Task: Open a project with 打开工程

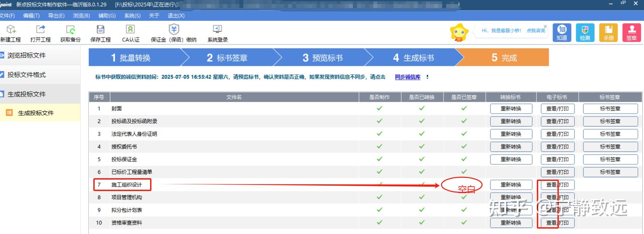Action: [x=41, y=33]
